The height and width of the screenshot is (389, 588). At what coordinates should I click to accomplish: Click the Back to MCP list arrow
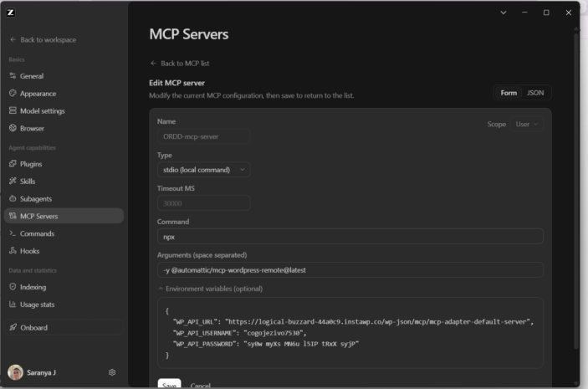153,63
